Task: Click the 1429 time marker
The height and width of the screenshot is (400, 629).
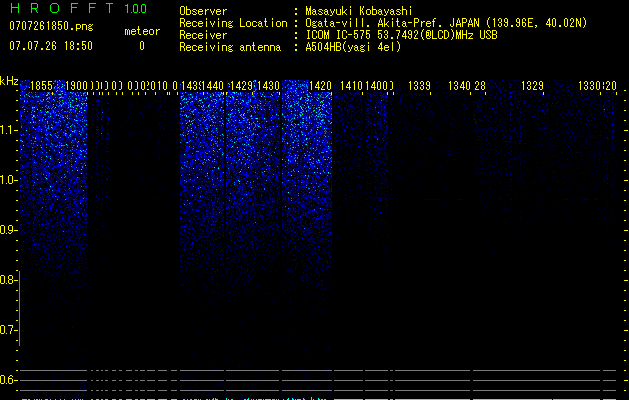Action: point(241,86)
